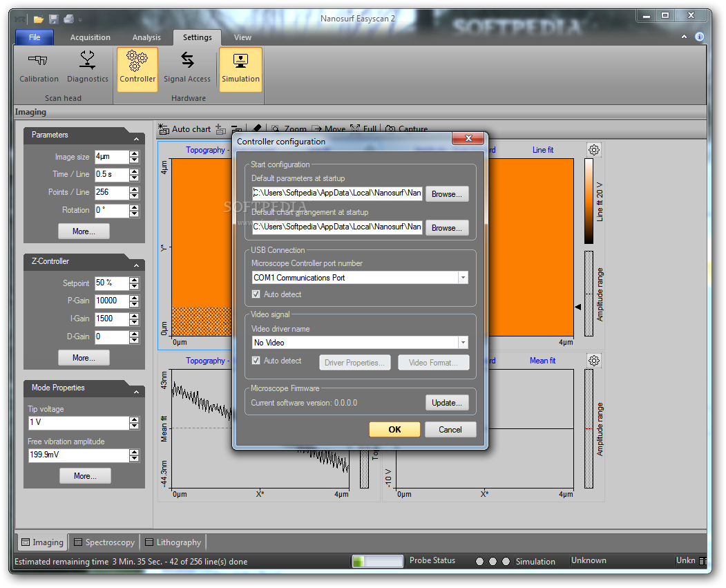Close the Controller configuration dialog

click(468, 138)
